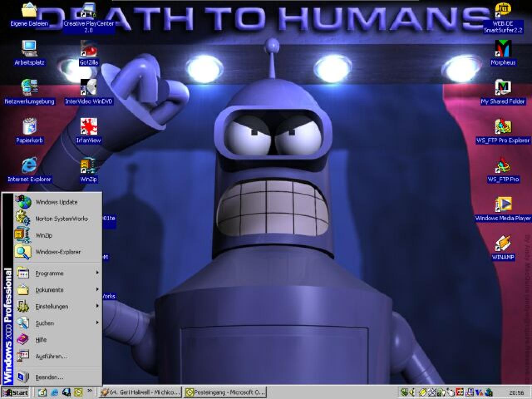The height and width of the screenshot is (399, 532).
Task: Launch Creative PlayCenter 2.0 shortcut
Action: (89, 17)
